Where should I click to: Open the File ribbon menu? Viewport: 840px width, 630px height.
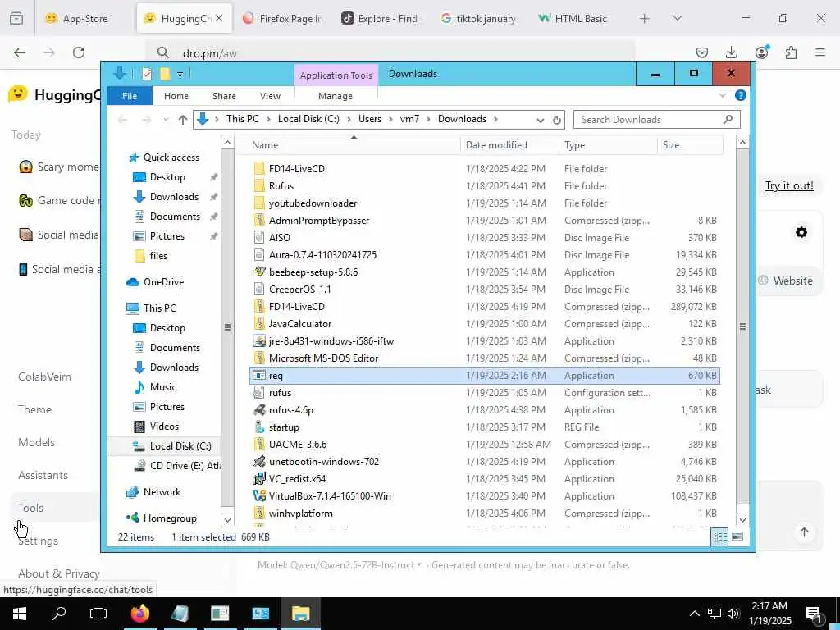click(x=130, y=96)
